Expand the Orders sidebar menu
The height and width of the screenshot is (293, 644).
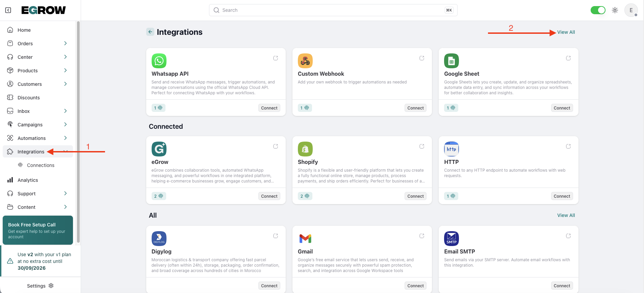point(65,43)
